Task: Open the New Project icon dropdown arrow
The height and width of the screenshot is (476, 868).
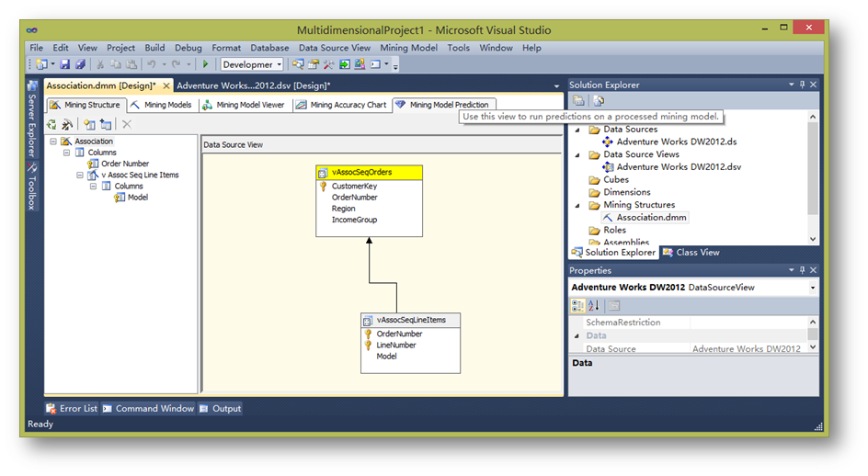Action: click(52, 64)
